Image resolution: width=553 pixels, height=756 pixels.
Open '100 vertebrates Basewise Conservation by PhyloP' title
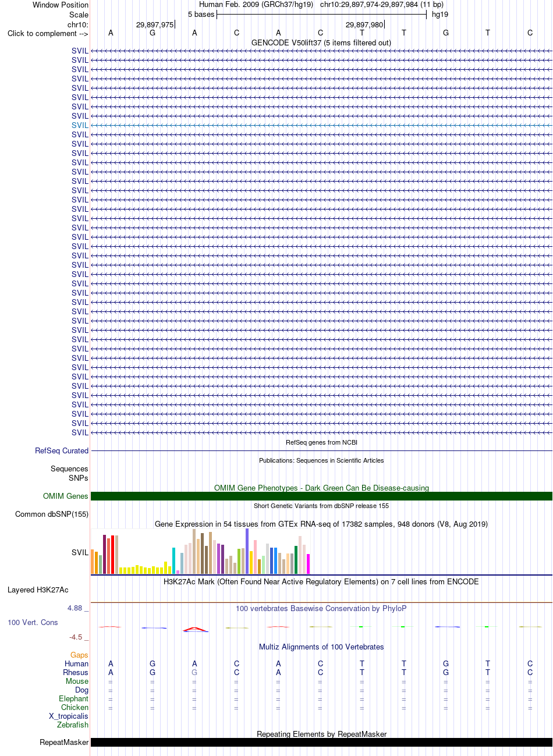point(321,608)
